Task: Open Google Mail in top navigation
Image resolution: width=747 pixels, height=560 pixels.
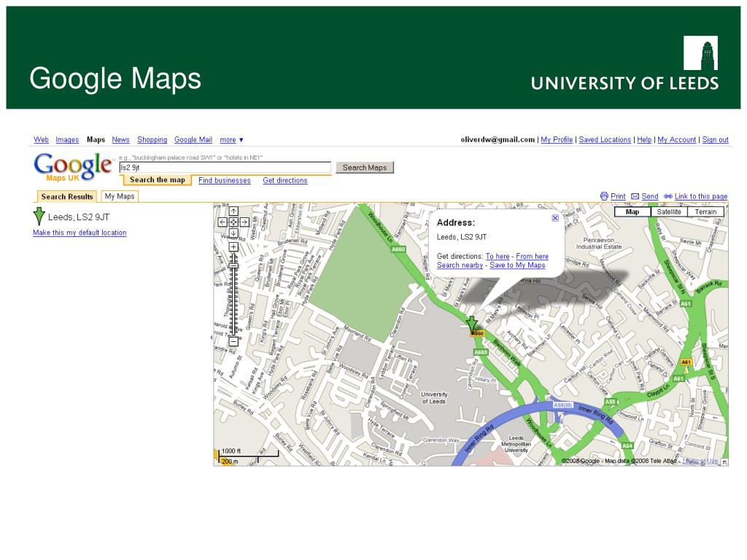Action: [193, 139]
